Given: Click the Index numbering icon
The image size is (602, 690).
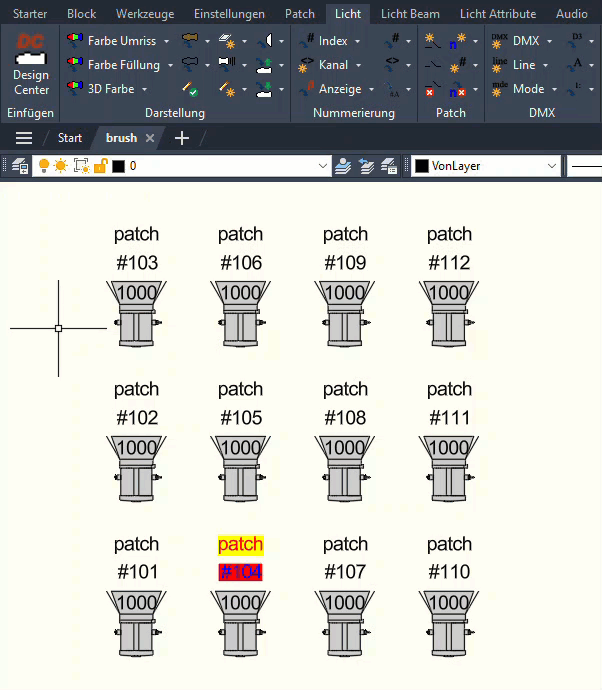Looking at the screenshot, I should [306, 40].
